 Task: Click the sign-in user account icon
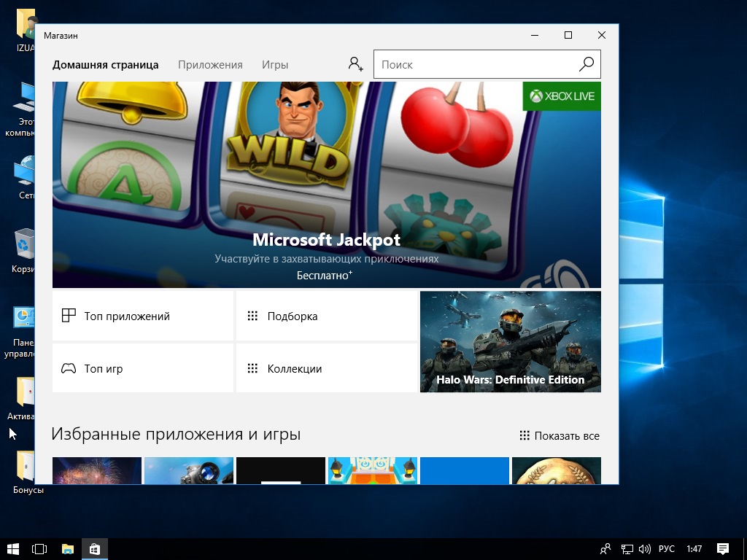point(355,64)
